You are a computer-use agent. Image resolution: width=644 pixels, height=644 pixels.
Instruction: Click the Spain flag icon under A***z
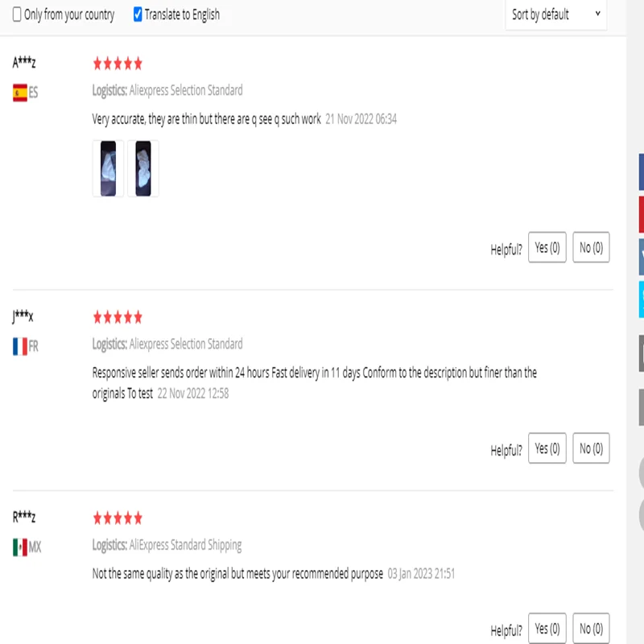coord(20,93)
